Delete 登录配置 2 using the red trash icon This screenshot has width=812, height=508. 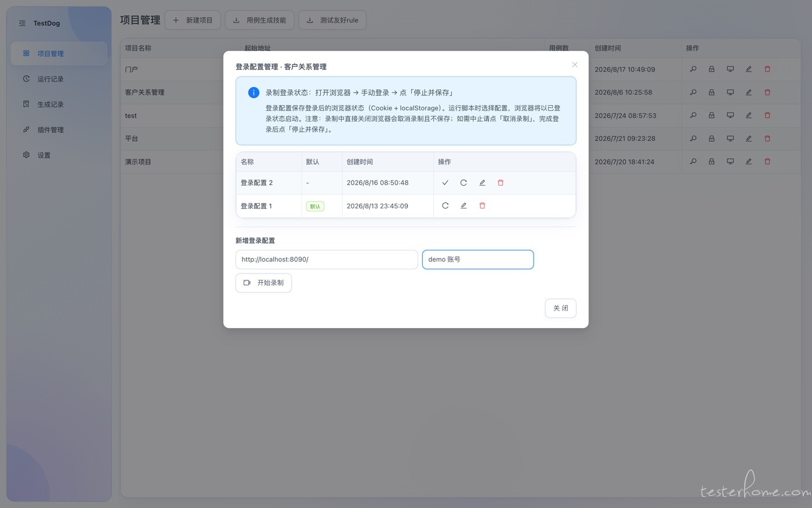tap(501, 183)
